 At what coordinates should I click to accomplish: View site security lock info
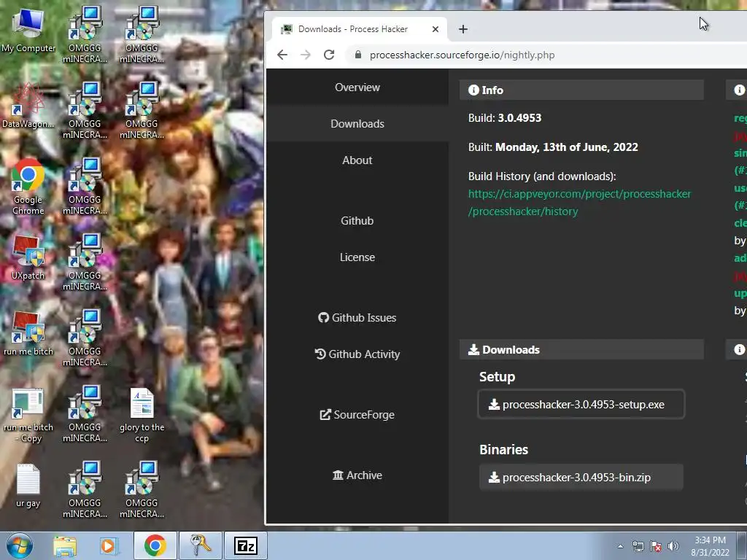[x=357, y=55]
